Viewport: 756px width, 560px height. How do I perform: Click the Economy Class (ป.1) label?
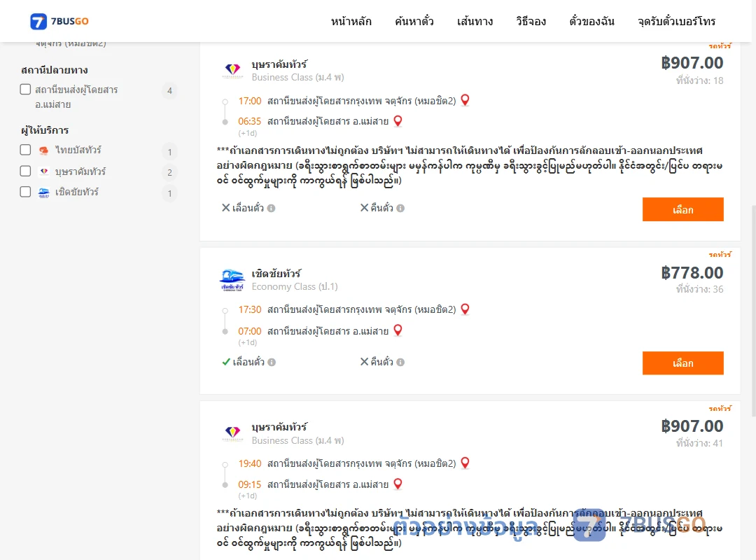click(295, 286)
